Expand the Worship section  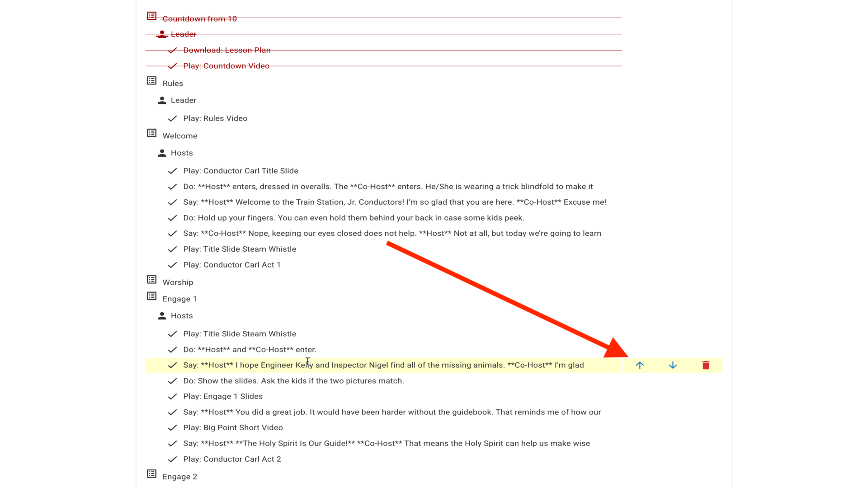(178, 282)
